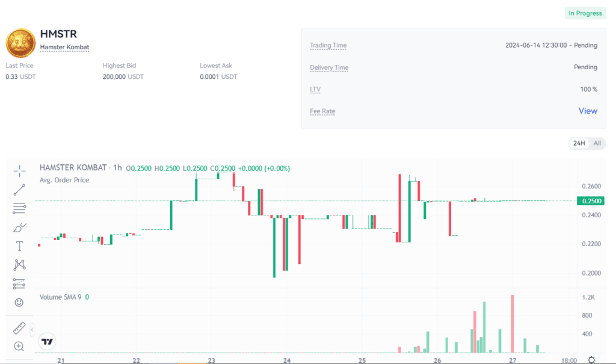Screen dimensions: 616x364
Task: Toggle the chart range to All
Action: point(597,143)
